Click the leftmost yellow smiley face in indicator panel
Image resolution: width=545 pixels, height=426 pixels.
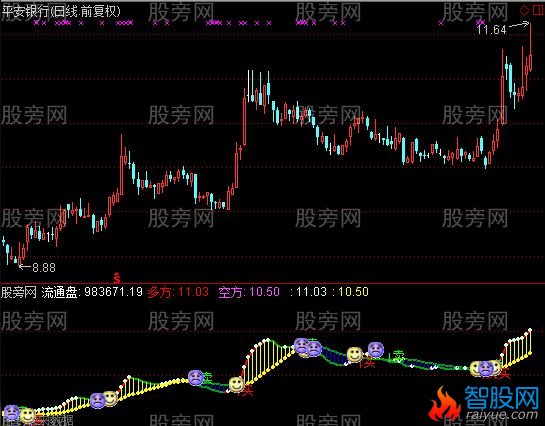coord(27,415)
